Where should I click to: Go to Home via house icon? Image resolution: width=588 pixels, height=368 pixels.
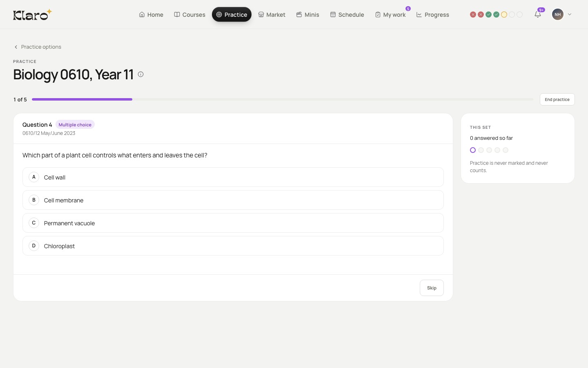pyautogui.click(x=142, y=15)
